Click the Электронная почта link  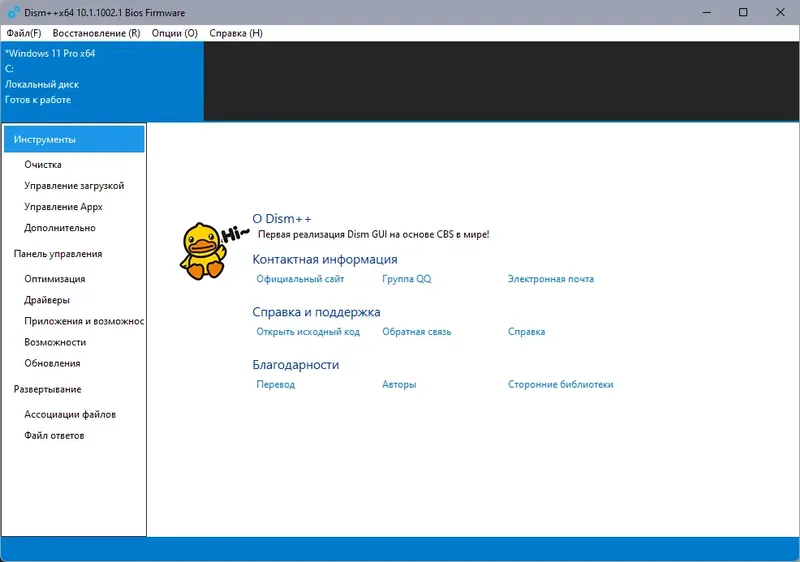551,279
